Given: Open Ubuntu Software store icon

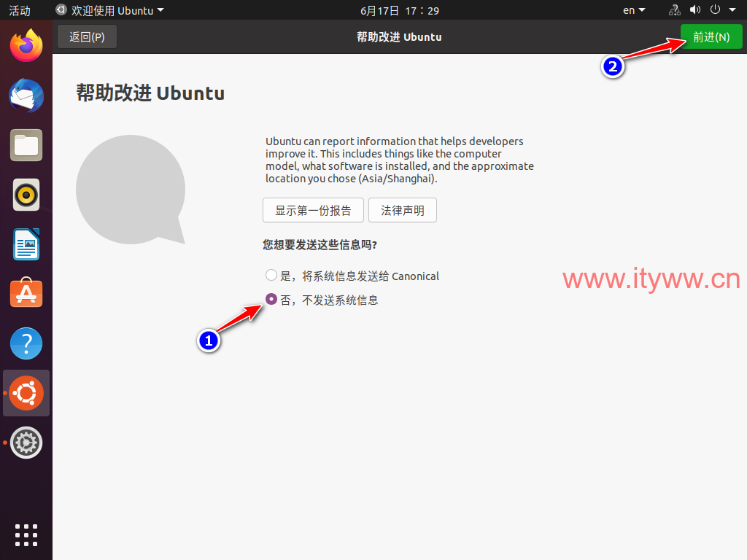Looking at the screenshot, I should (x=26, y=293).
